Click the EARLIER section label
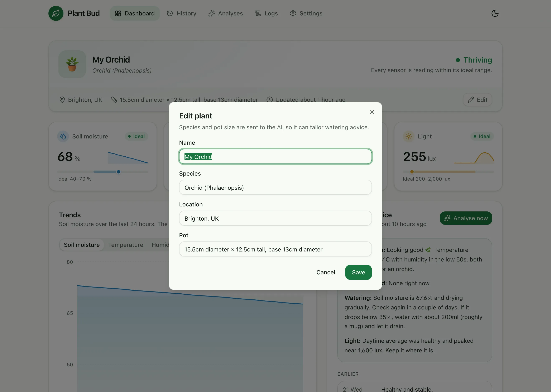551x392 pixels. (348, 374)
